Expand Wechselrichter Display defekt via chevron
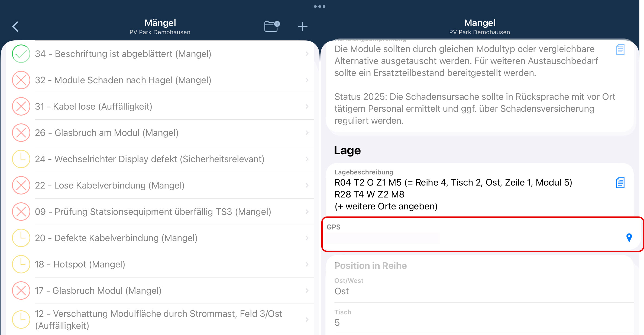 pos(307,159)
